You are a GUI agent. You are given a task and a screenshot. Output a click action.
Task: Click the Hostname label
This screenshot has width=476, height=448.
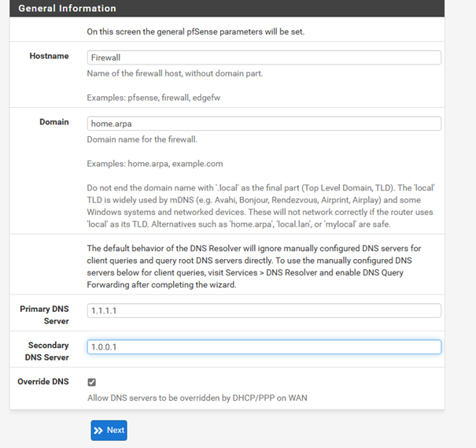[49, 57]
